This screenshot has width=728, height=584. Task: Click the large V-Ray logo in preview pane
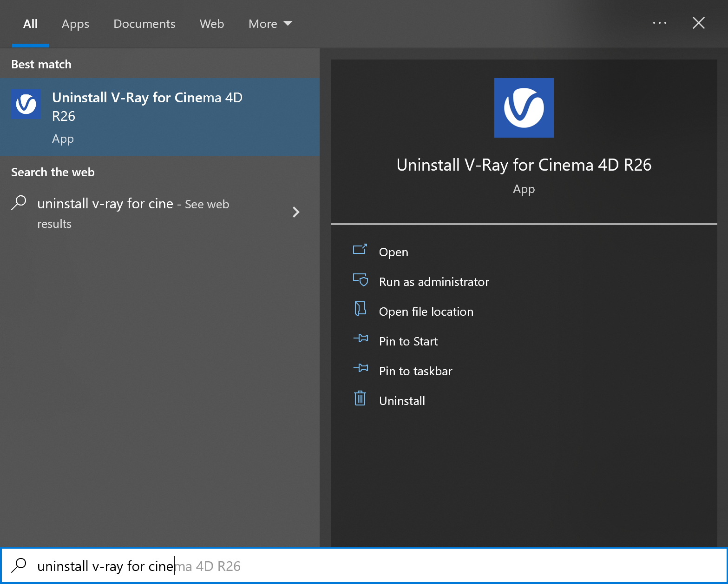pos(524,108)
